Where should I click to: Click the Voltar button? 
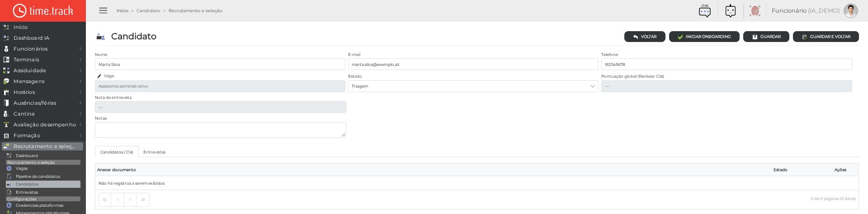645,37
